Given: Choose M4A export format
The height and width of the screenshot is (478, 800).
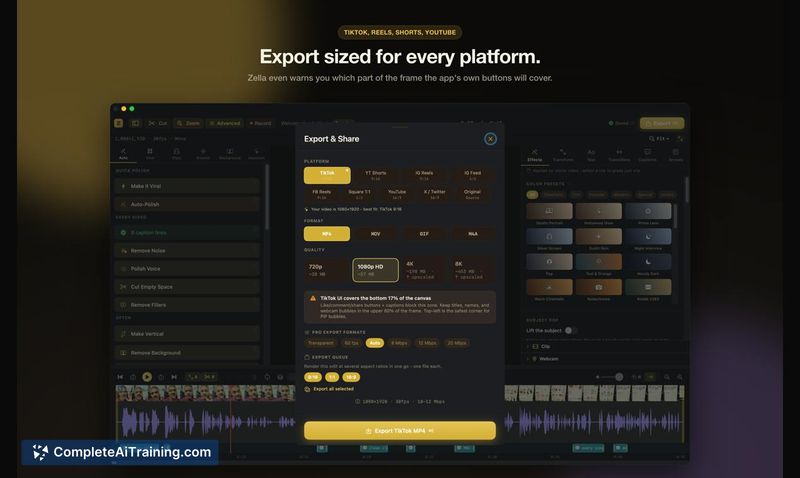Looking at the screenshot, I should click(x=472, y=234).
